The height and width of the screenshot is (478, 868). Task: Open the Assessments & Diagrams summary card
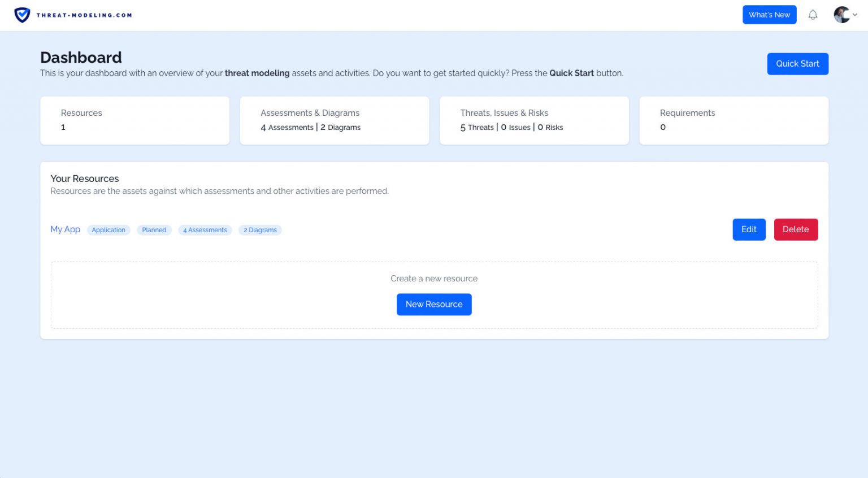(334, 120)
